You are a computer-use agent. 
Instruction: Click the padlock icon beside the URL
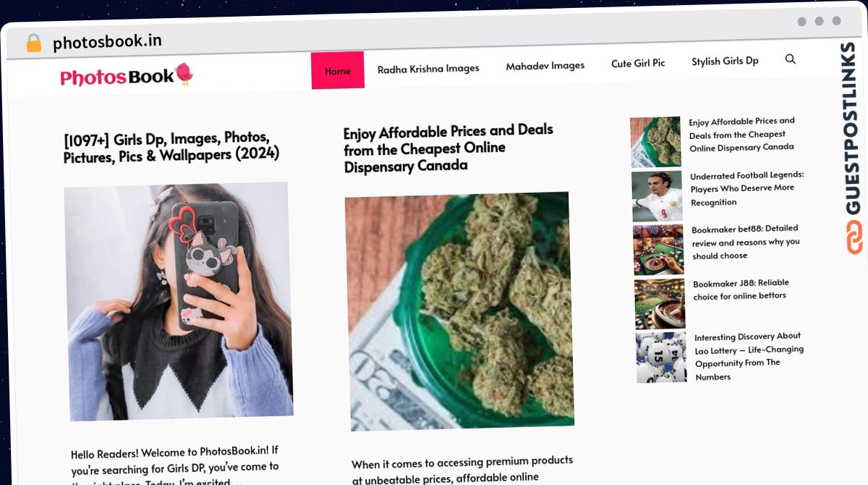point(33,43)
